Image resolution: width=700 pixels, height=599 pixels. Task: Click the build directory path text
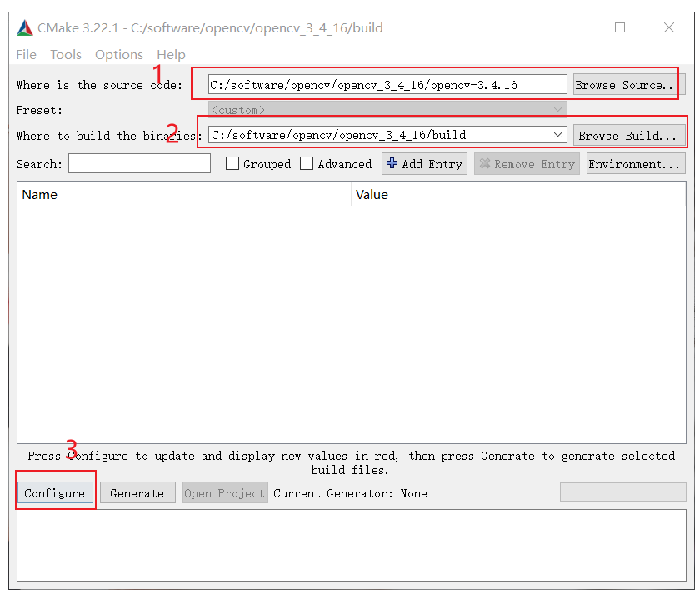(x=338, y=135)
